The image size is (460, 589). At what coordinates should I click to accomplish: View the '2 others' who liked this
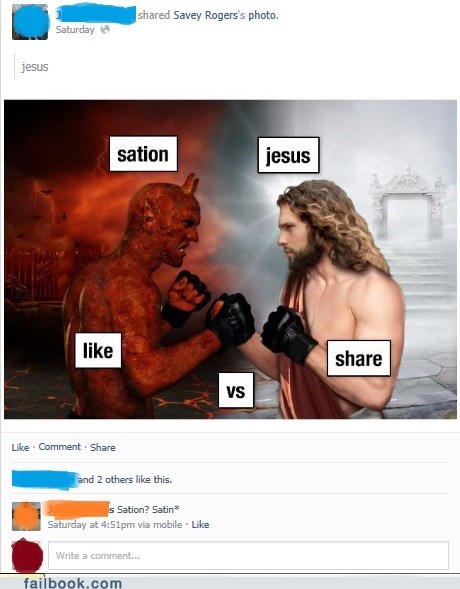[x=113, y=480]
